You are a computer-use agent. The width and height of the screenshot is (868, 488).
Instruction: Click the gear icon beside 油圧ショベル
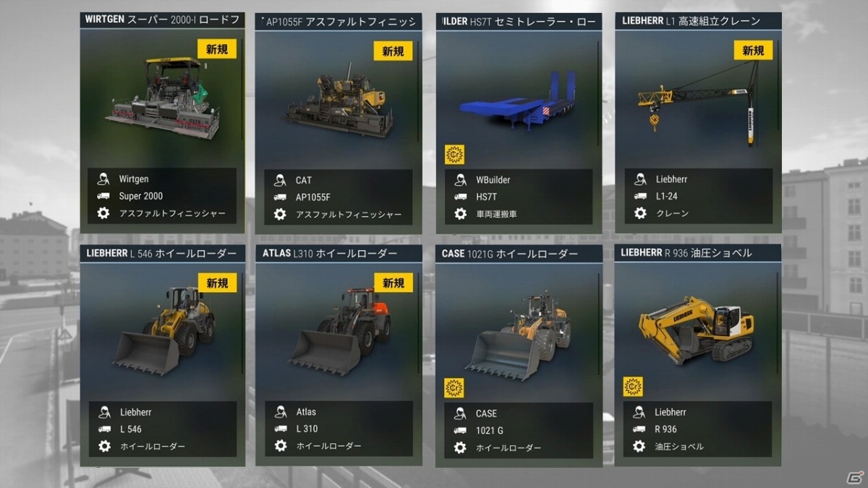coord(639,446)
